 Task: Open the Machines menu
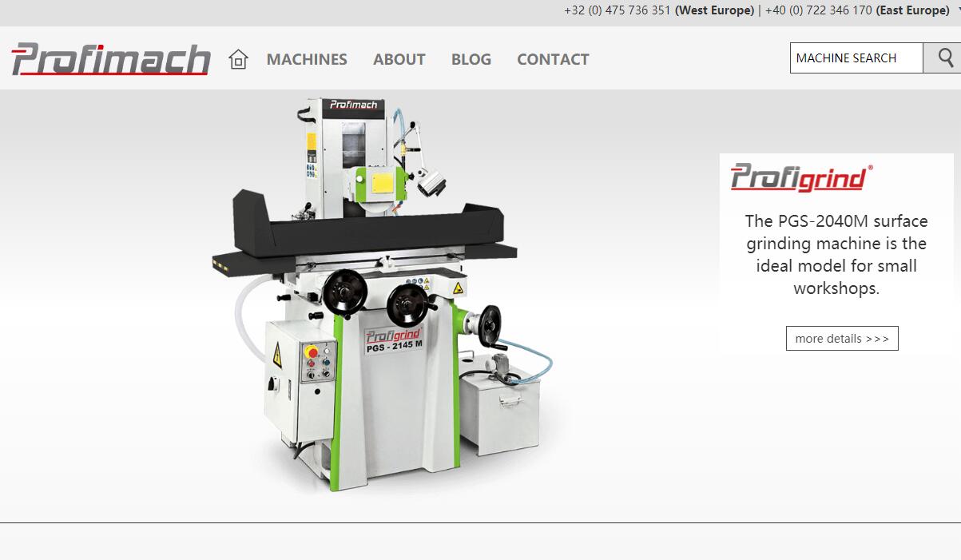point(307,59)
